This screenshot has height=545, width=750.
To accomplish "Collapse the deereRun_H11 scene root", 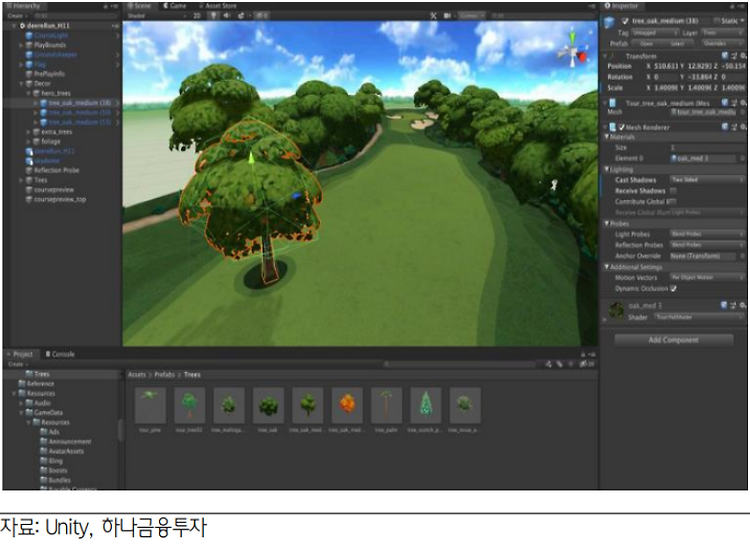I will coord(14,26).
